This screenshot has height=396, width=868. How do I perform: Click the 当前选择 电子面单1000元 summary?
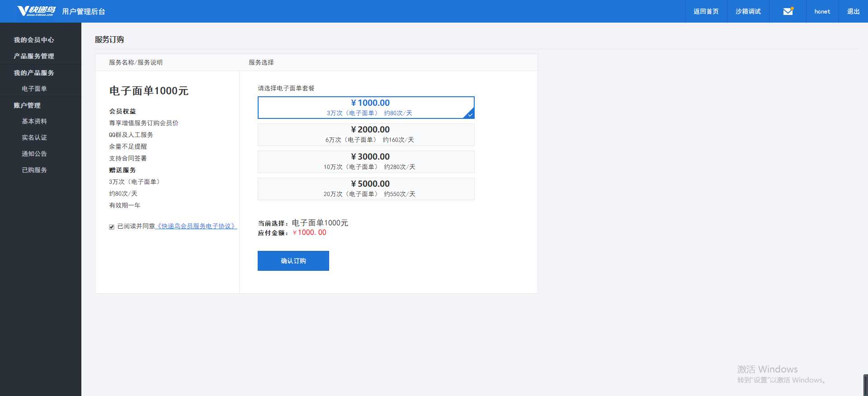[303, 223]
